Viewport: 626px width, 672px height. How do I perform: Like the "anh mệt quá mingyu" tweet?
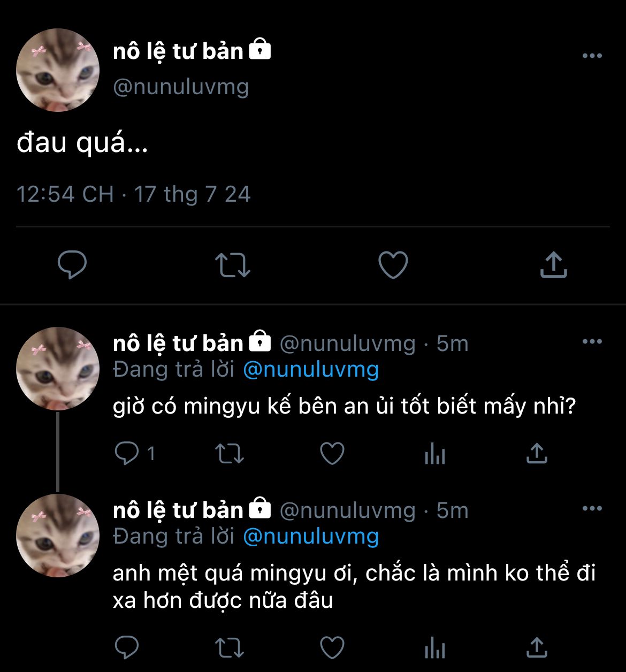(x=332, y=647)
